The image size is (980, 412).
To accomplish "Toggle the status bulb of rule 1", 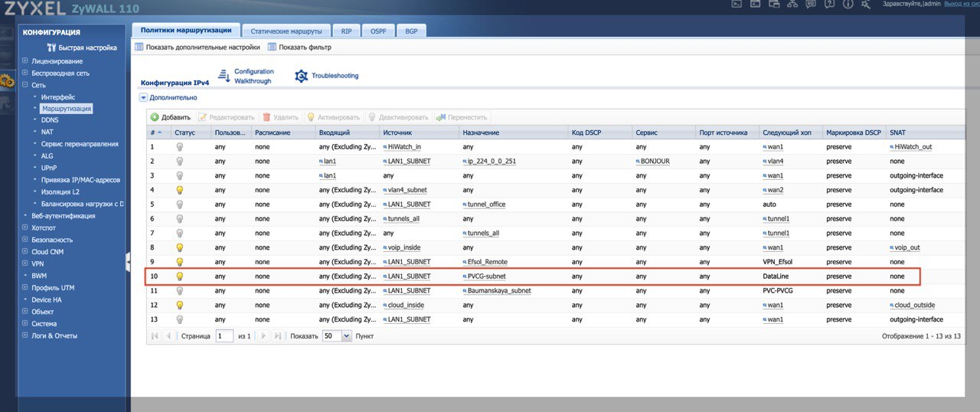I will coord(180,146).
